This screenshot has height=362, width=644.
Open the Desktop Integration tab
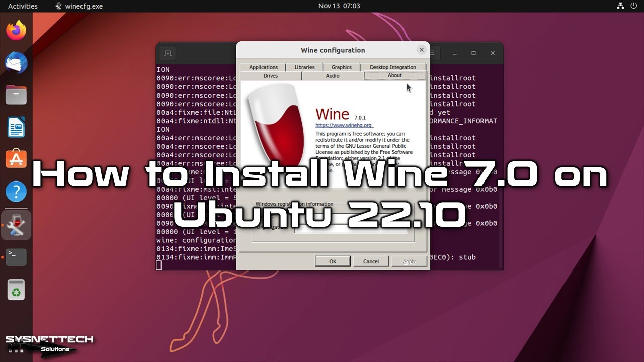[x=393, y=67]
